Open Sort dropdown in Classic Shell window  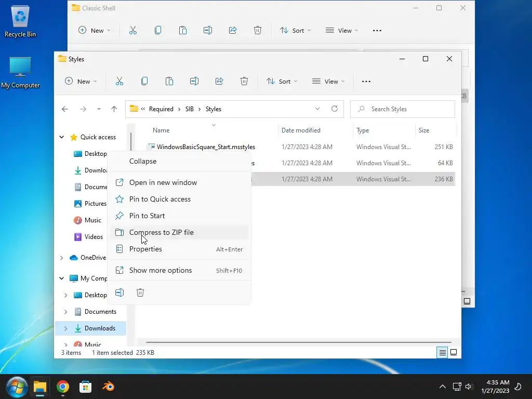click(296, 31)
